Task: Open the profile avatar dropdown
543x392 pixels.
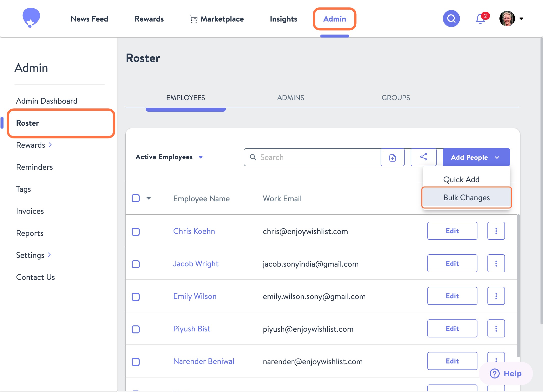Action: click(x=507, y=18)
